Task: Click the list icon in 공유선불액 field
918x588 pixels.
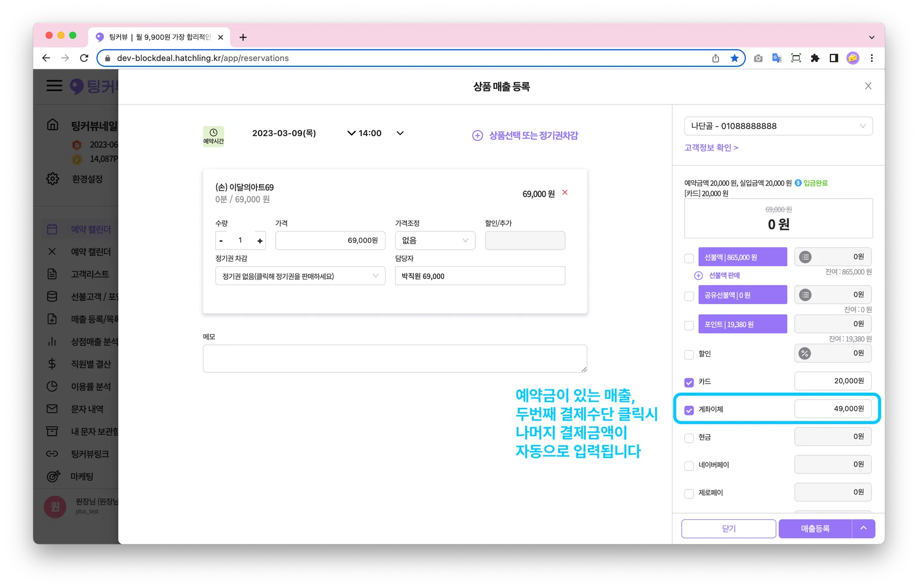Action: (805, 295)
